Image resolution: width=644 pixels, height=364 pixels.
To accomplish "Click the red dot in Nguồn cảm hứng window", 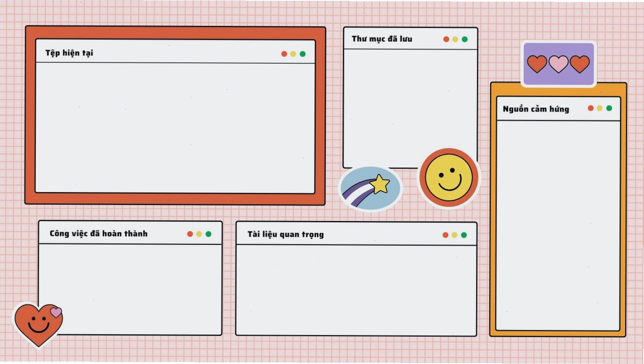I will (590, 108).
